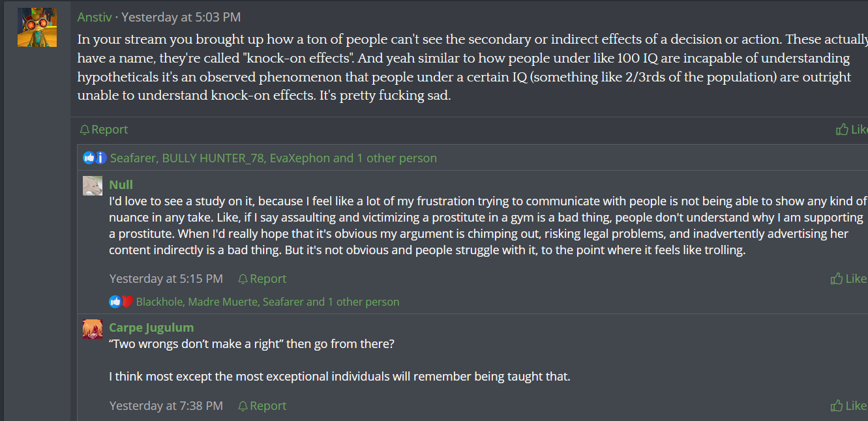
Task: Click the like reaction icon beside Blackhole
Action: pos(115,302)
